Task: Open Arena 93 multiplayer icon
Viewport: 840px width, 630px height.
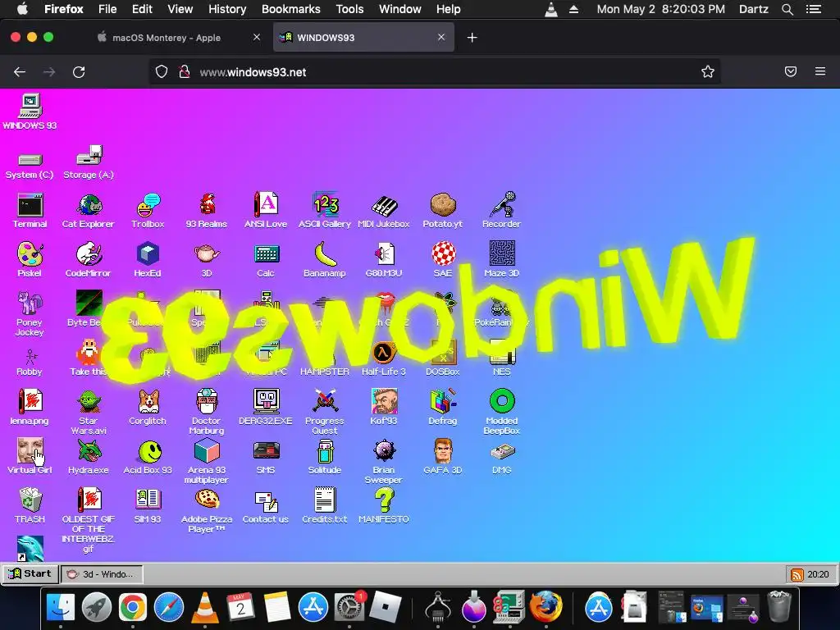Action: point(207,451)
